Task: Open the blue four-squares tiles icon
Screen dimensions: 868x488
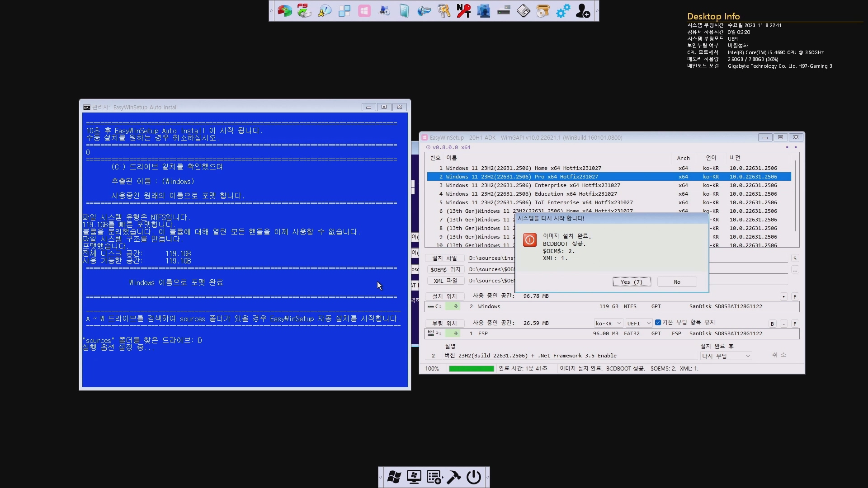Action: 344,11
